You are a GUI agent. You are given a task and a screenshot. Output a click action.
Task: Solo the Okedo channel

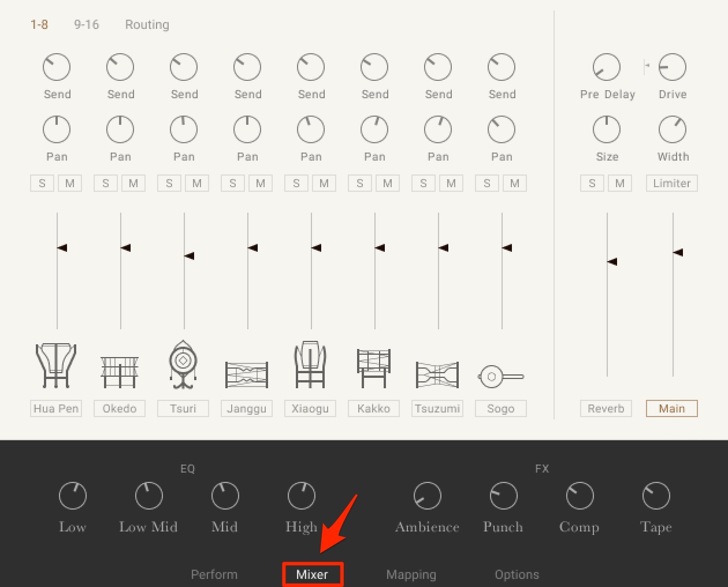pos(106,183)
